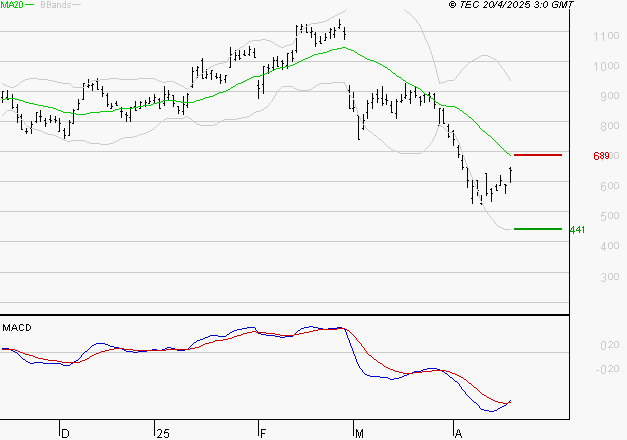Click the 300 price axis label
This screenshot has height=440, width=627.
tap(610, 277)
